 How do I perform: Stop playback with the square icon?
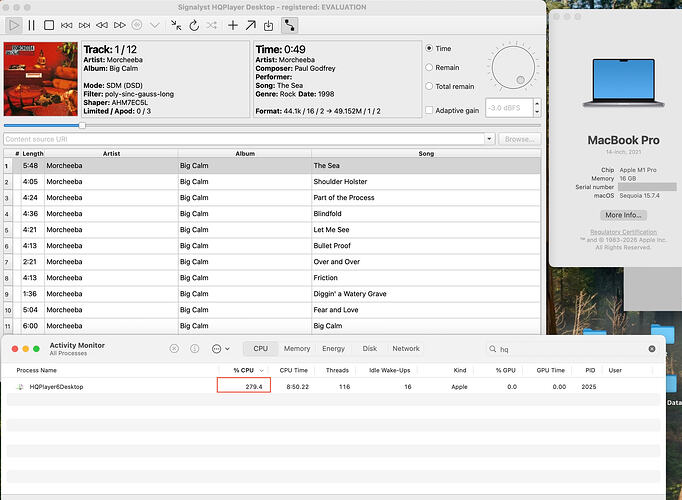(49, 25)
